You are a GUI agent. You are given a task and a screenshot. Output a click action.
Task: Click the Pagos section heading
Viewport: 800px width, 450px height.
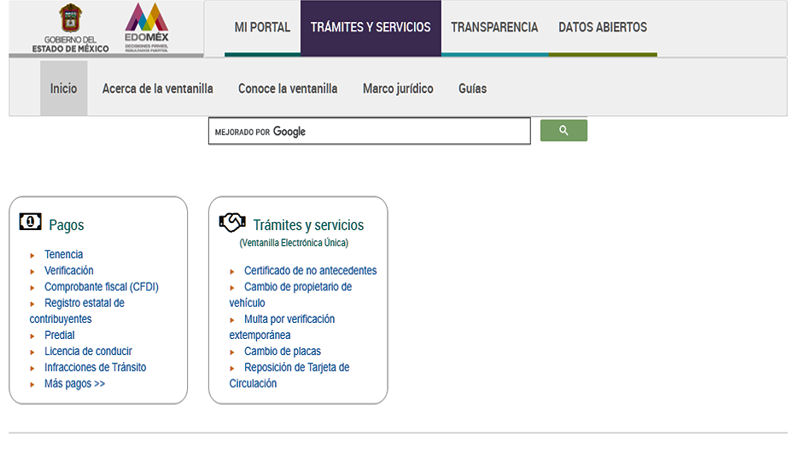(66, 225)
